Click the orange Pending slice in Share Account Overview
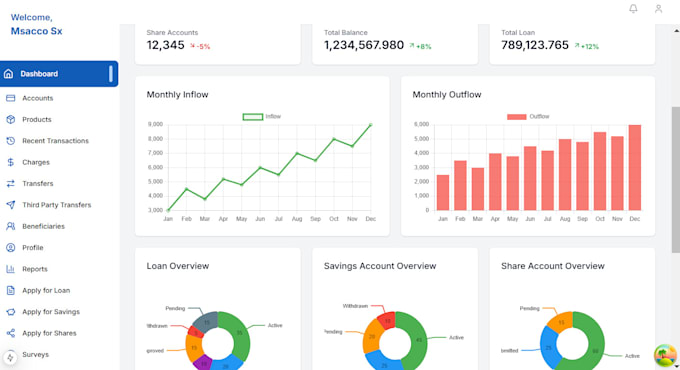Image resolution: width=680 pixels, height=370 pixels. point(561,322)
